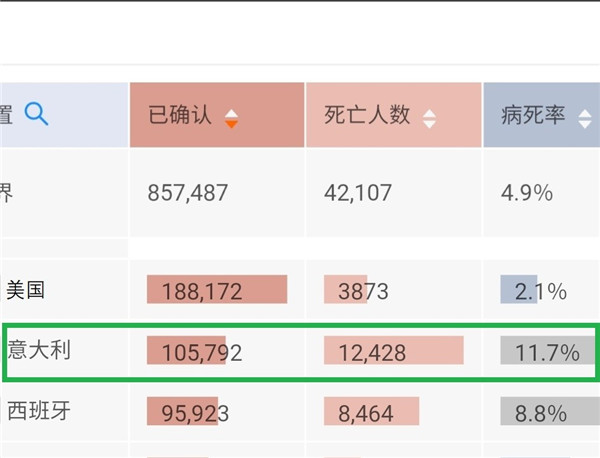Screen dimensions: 600x458
Task: Click the 12,428 deaths bar for 意大利
Action: coord(394,350)
